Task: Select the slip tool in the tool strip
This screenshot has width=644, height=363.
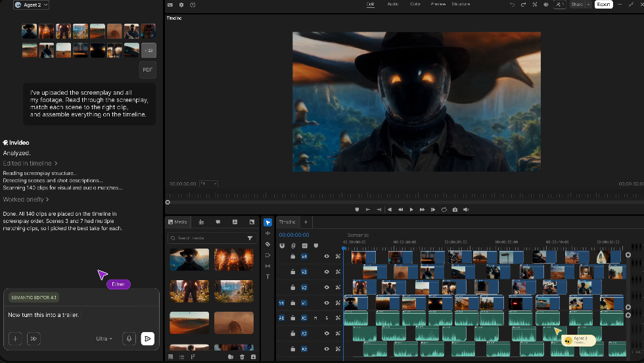Action: [x=268, y=266]
